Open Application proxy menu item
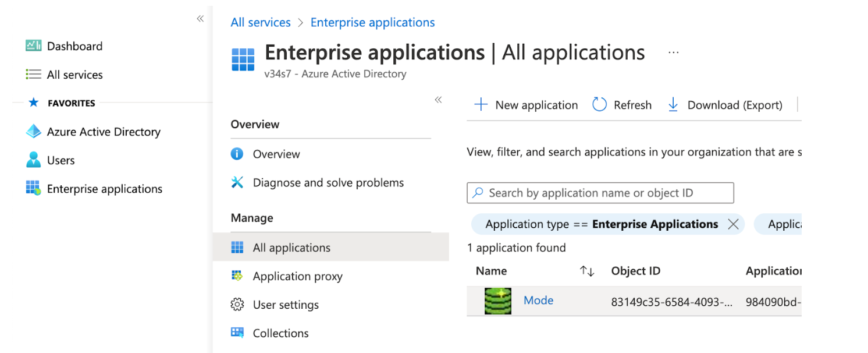 298,277
